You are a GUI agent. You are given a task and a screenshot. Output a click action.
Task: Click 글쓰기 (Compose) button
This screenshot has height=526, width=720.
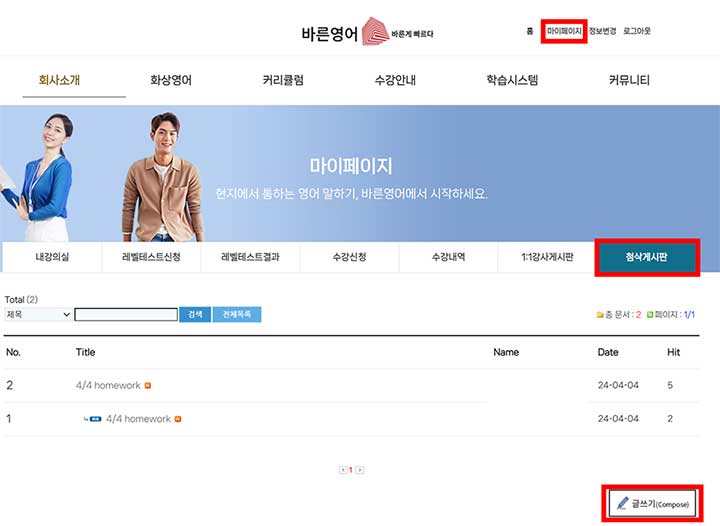click(x=654, y=503)
